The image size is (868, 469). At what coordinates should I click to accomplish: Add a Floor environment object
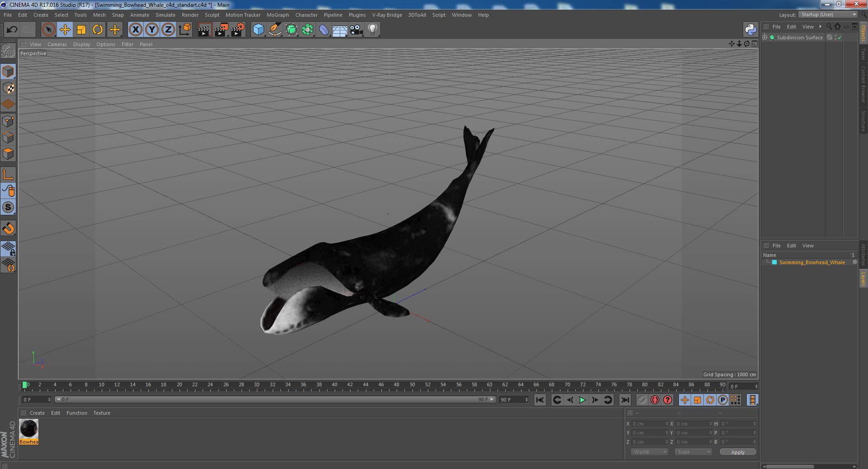340,30
